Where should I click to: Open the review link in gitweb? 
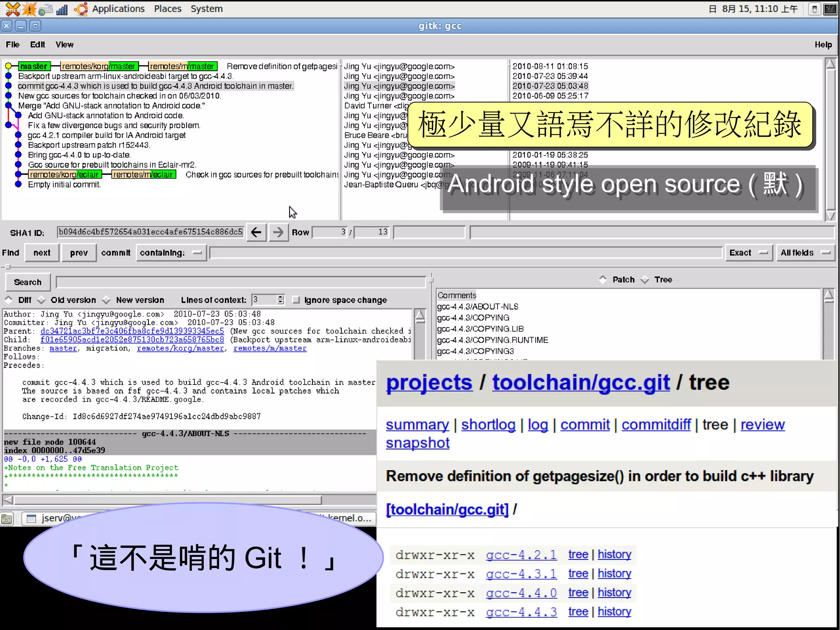(762, 425)
